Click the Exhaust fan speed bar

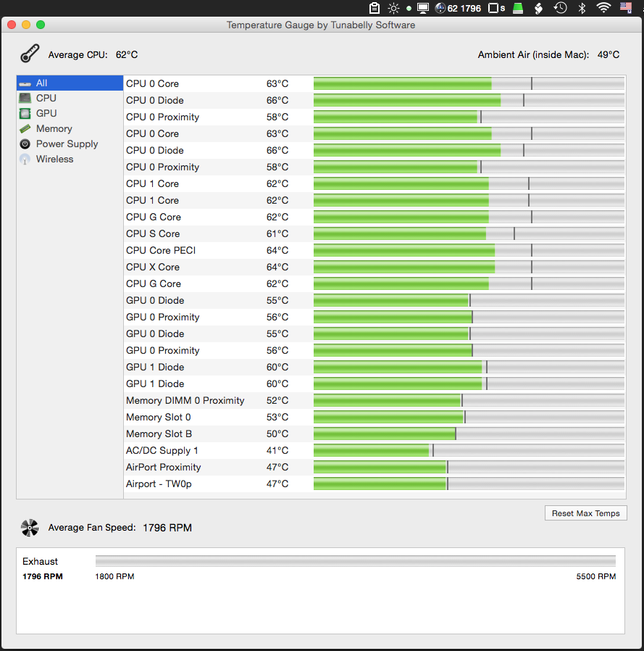tap(356, 561)
